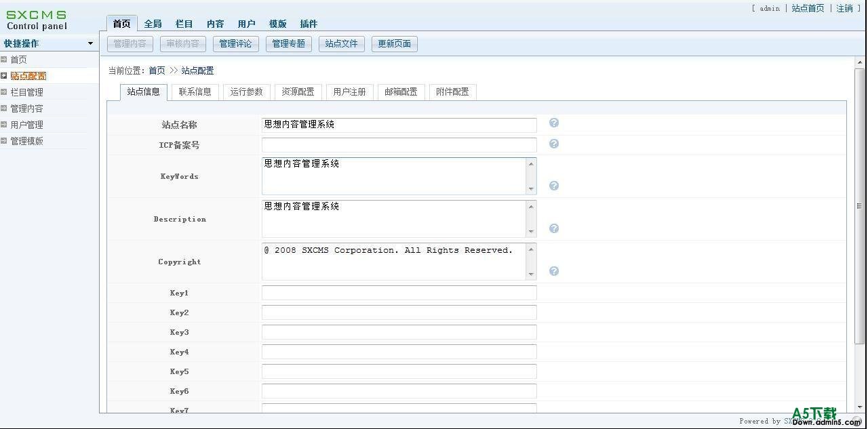Open the 插件 top menu
This screenshot has width=868, height=429.
(309, 24)
